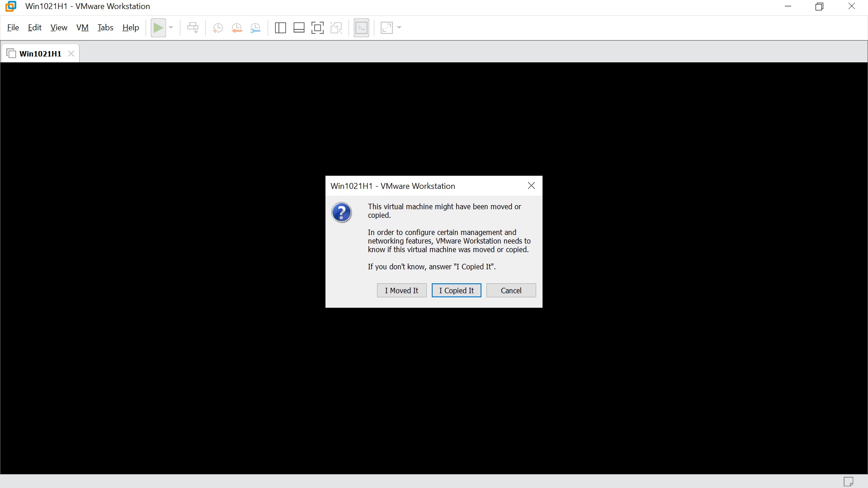
Task: Show or hide the thumbnail bar
Action: click(299, 28)
